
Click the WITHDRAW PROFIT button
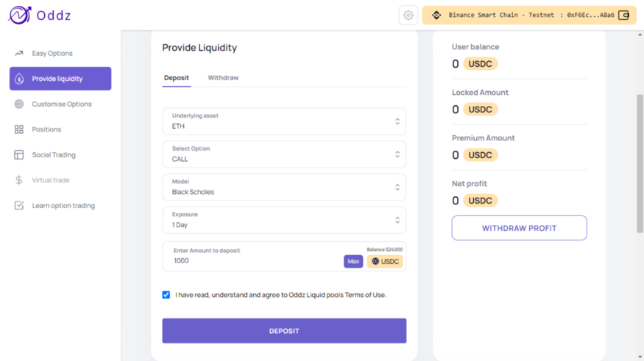[x=519, y=228]
